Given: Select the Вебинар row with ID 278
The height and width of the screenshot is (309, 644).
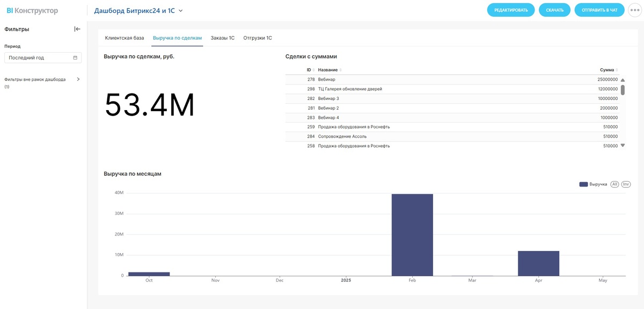Looking at the screenshot, I should [x=452, y=80].
